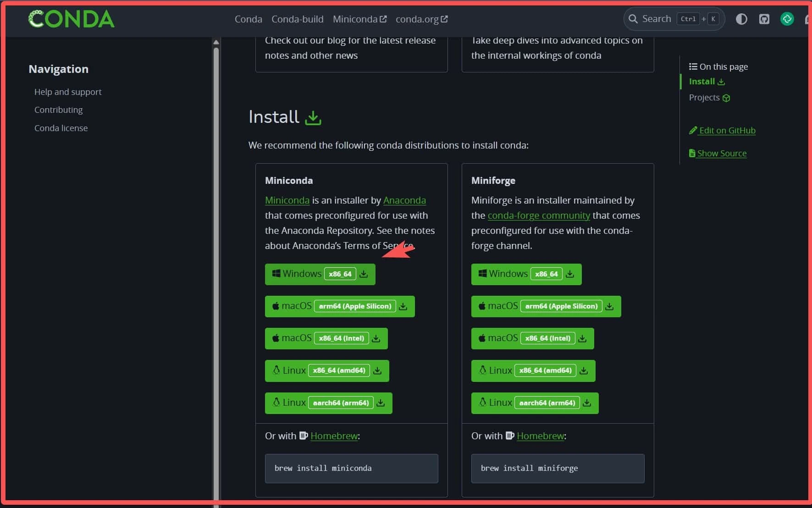Open the Search box in header
The height and width of the screenshot is (508, 812).
click(674, 19)
